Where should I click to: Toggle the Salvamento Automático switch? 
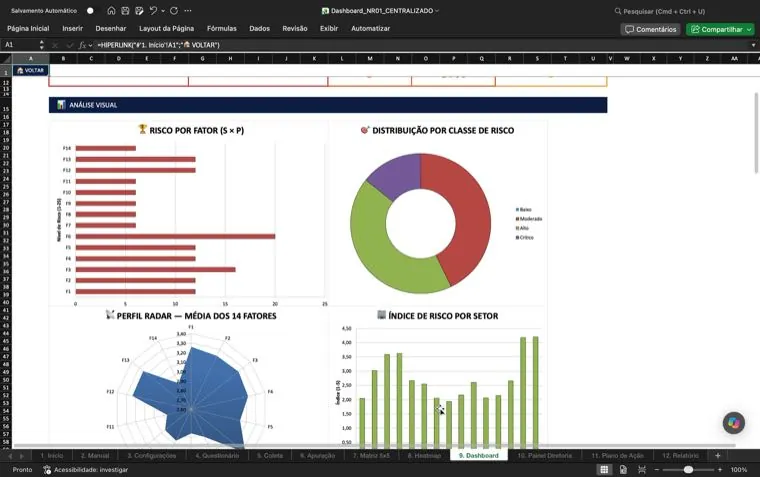pyautogui.click(x=90, y=11)
